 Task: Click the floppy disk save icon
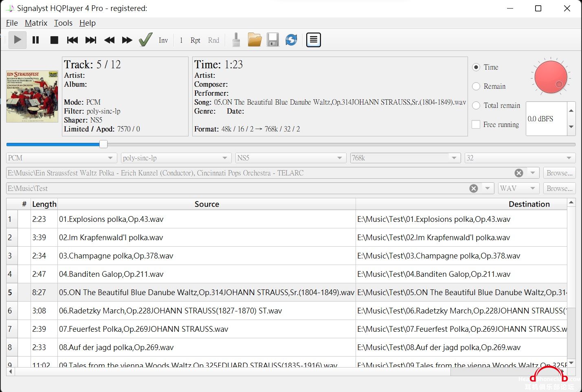click(x=273, y=40)
